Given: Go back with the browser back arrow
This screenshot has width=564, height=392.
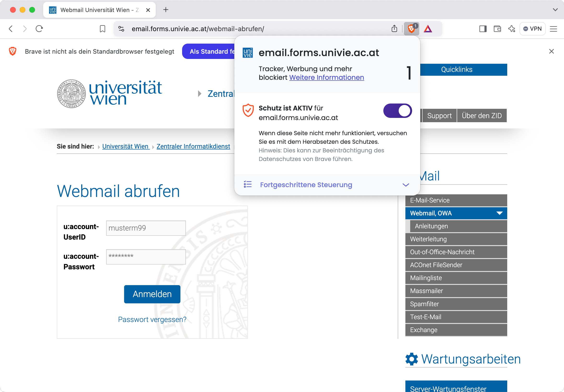Looking at the screenshot, I should click(11, 29).
